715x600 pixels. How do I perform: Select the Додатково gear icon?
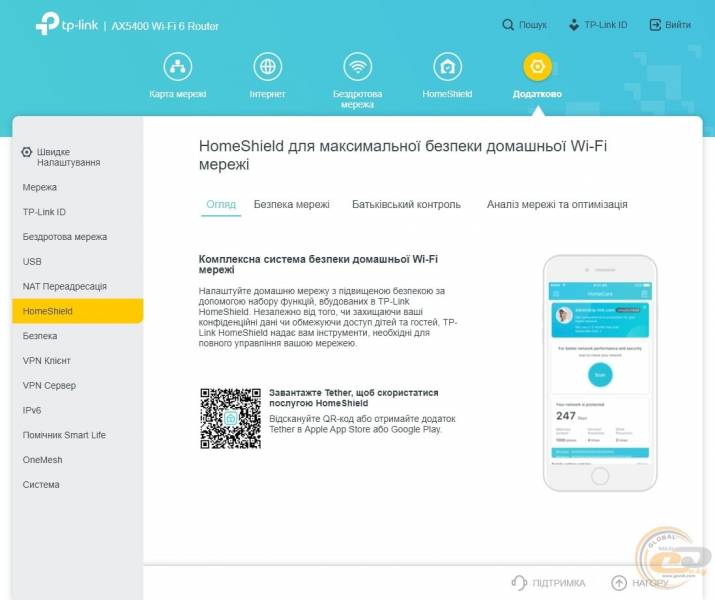point(537,67)
